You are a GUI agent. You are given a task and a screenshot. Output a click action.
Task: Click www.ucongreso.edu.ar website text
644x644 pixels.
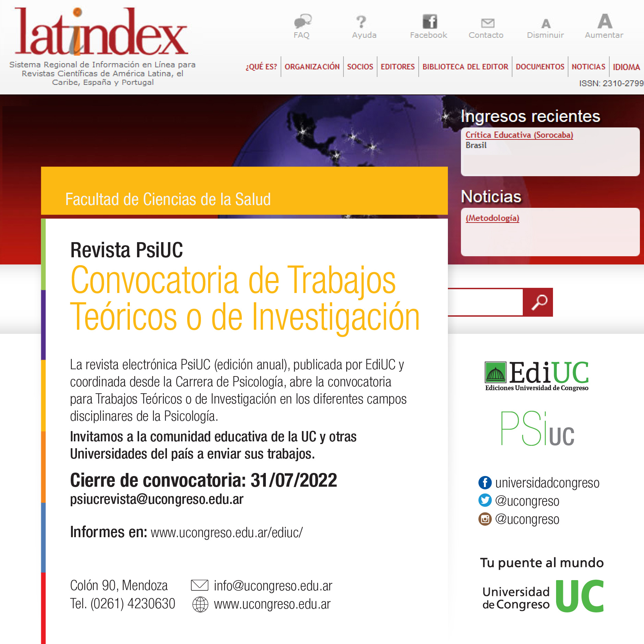(272, 604)
